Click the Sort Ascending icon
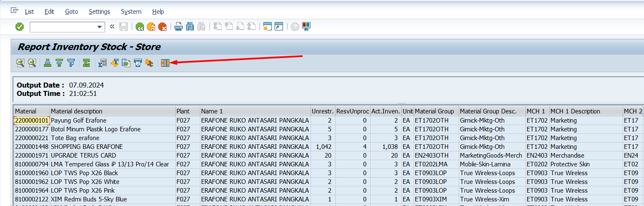This screenshot has height=206, width=644. click(x=48, y=63)
